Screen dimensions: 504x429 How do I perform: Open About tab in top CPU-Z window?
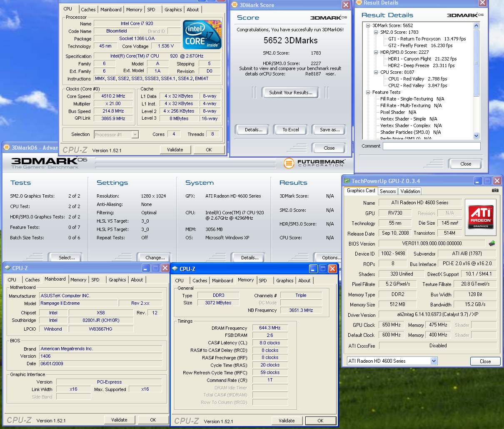[193, 9]
